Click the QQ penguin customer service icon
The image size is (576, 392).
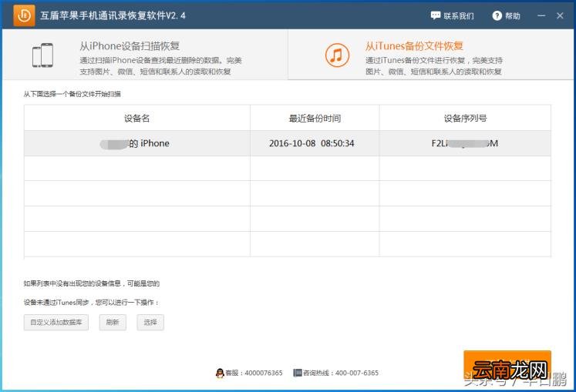[220, 373]
